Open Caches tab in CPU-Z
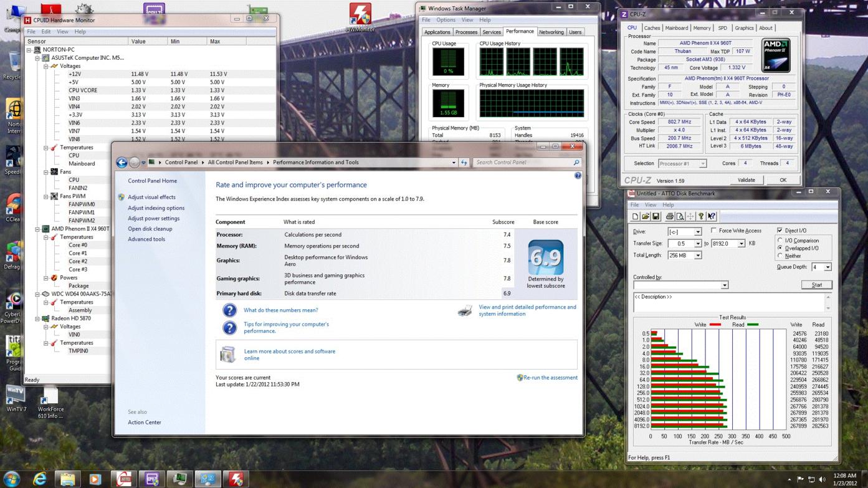868x488 pixels. [652, 28]
